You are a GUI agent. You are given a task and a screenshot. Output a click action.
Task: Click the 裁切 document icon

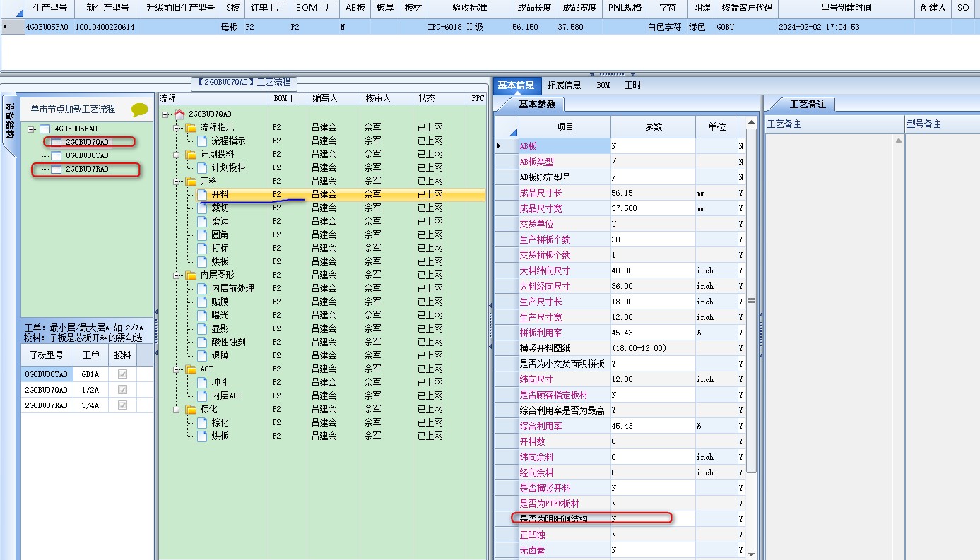pyautogui.click(x=203, y=208)
